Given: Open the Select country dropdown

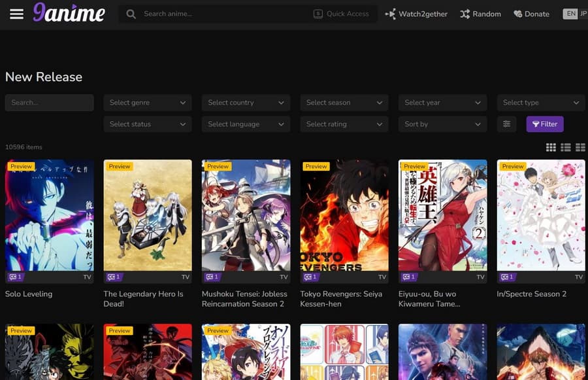Looking at the screenshot, I should point(246,103).
